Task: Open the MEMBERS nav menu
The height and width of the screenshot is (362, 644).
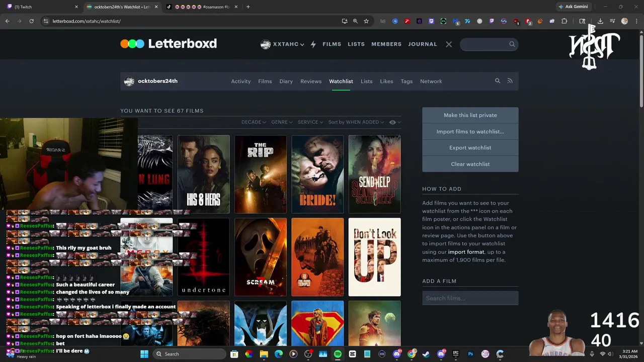Action: point(386,44)
